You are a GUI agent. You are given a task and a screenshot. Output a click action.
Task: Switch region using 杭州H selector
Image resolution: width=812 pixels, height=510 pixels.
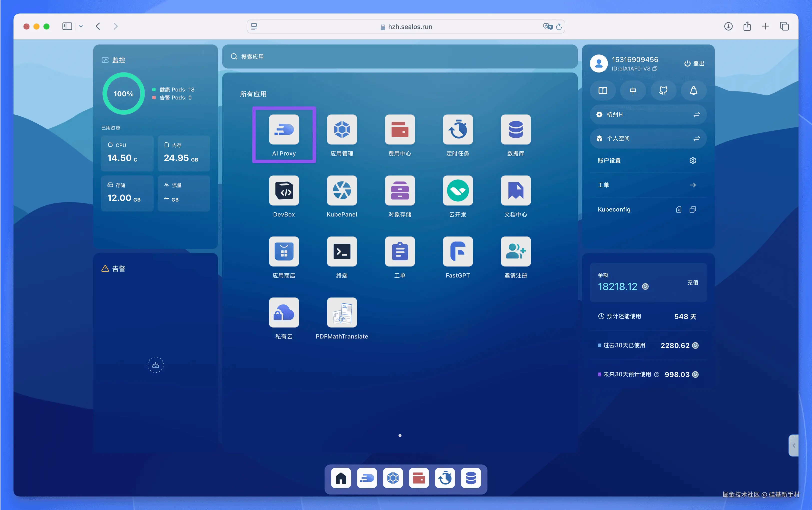click(x=648, y=115)
